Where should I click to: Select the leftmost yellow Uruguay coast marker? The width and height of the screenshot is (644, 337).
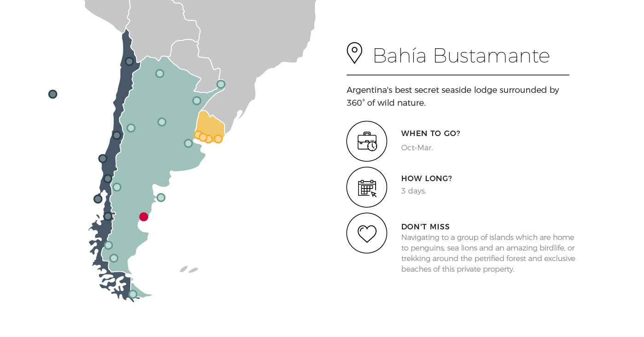tap(198, 135)
